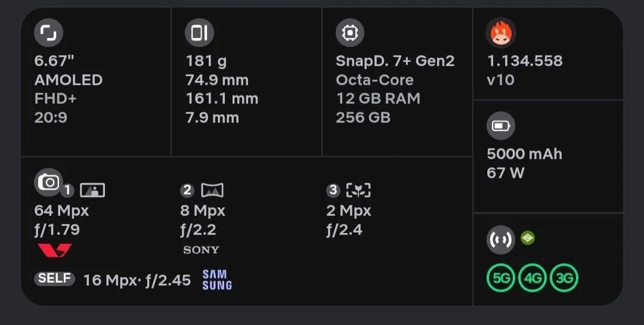Image resolution: width=644 pixels, height=325 pixels.
Task: Select the main wide camera icon
Action: [x=92, y=190]
